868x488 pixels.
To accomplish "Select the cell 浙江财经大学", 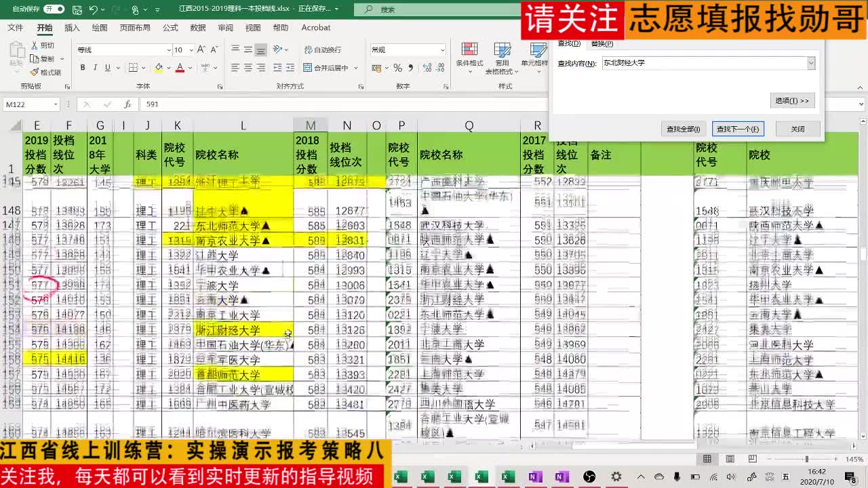I will 243,330.
